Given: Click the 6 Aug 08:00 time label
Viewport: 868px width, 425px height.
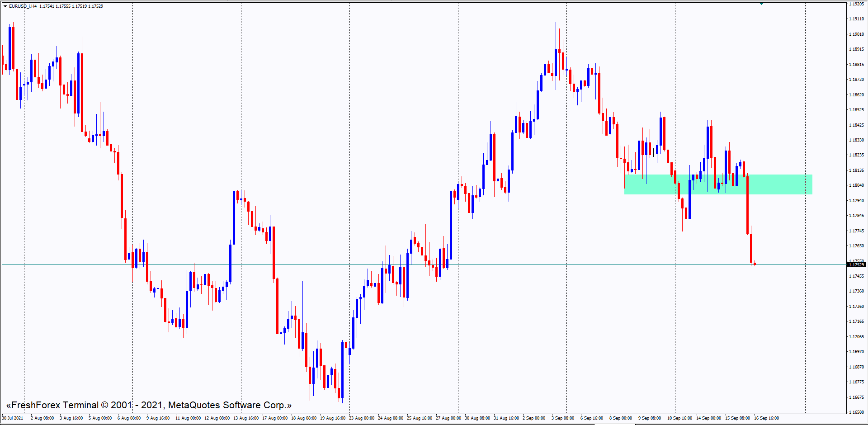Looking at the screenshot, I should pos(129,418).
